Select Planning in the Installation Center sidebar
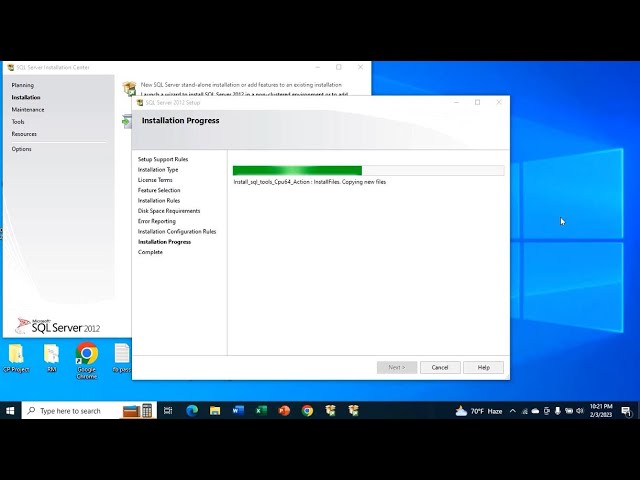 [x=22, y=85]
